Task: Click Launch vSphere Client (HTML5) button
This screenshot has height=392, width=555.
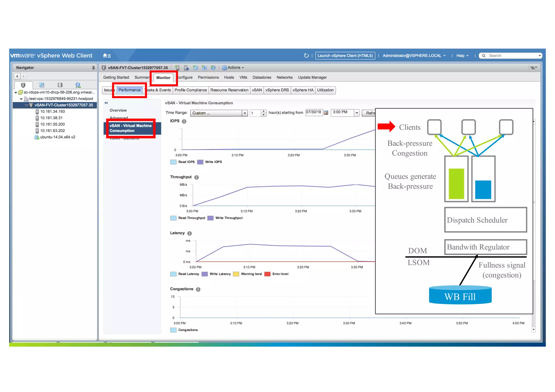Action: (345, 56)
